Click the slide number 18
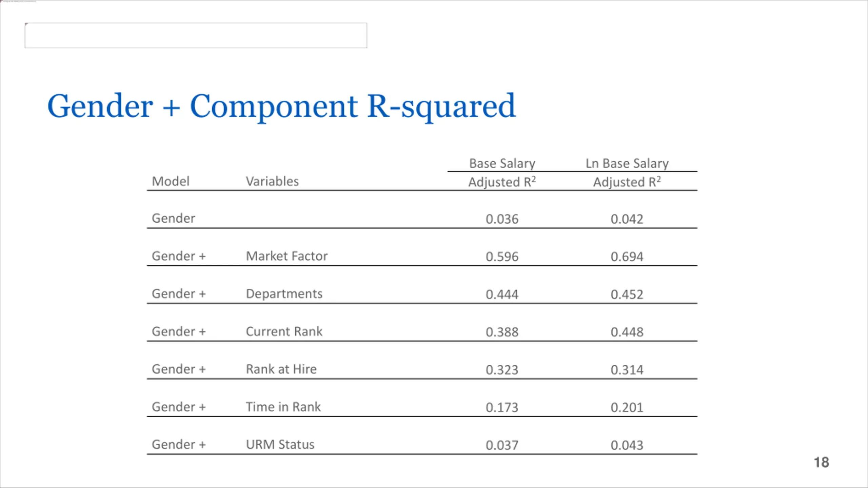The image size is (868, 488). click(822, 463)
